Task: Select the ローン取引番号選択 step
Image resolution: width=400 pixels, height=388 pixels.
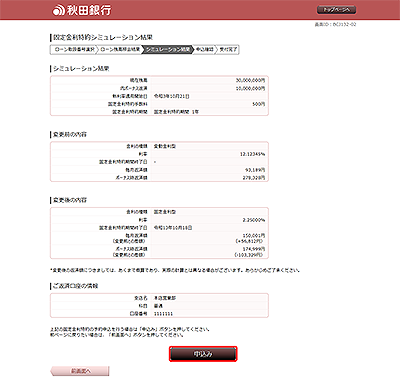Action: [x=74, y=49]
